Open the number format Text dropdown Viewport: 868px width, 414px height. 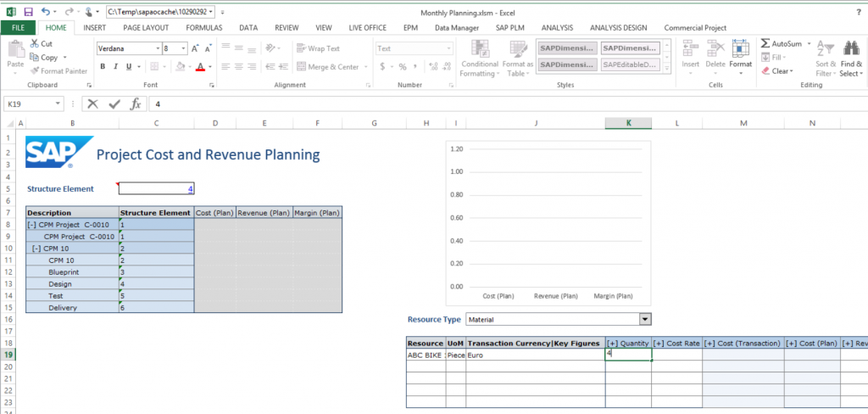click(x=449, y=48)
